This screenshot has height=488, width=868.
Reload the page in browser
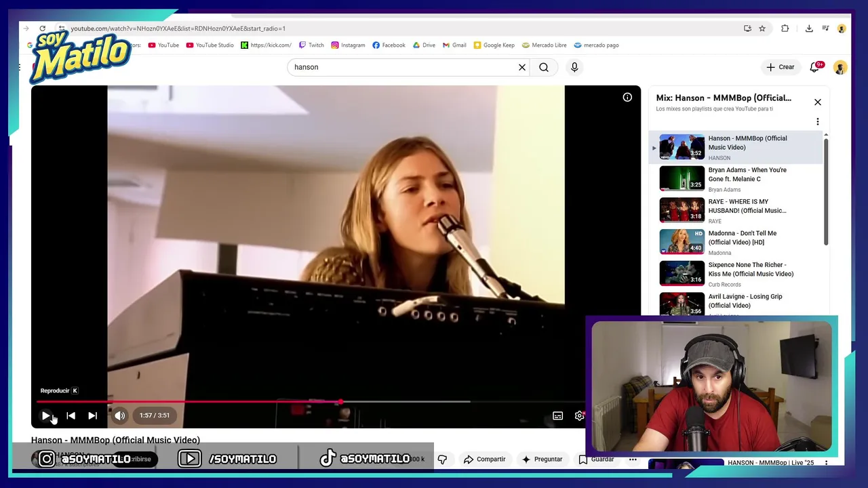pos(42,28)
